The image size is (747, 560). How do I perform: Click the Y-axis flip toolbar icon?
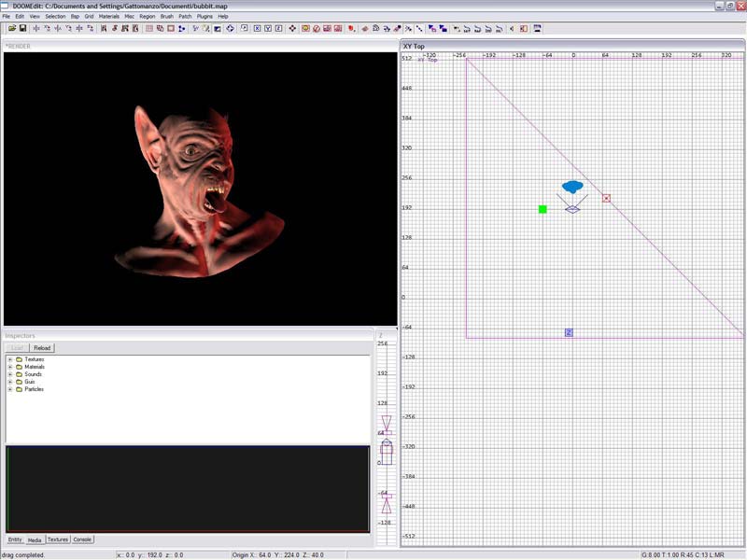[x=58, y=29]
